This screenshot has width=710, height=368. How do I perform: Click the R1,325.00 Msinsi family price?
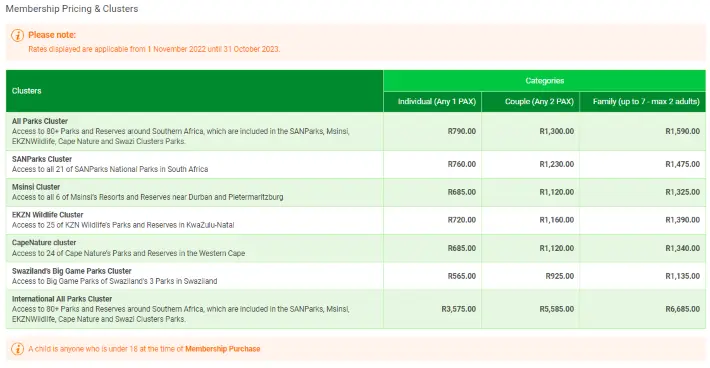[682, 192]
